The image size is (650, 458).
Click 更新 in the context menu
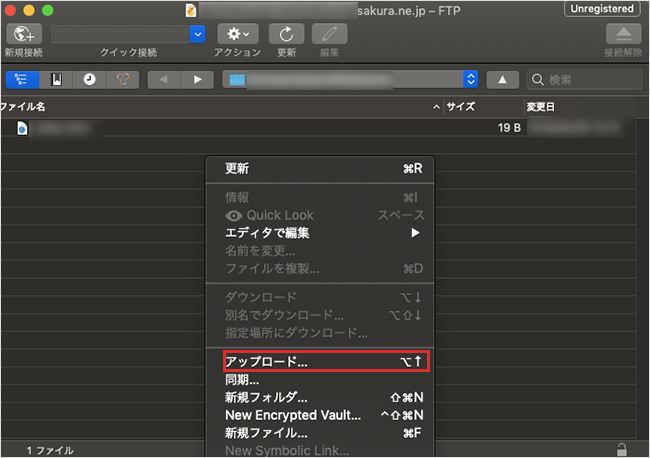(x=237, y=169)
